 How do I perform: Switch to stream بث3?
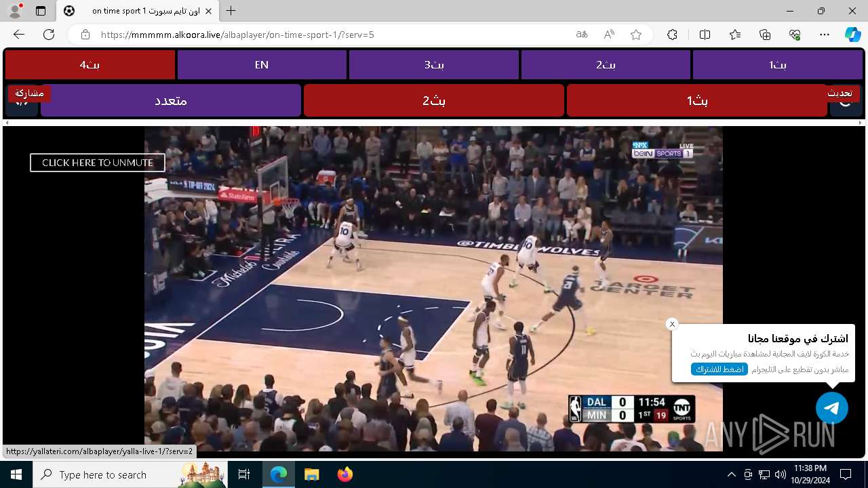tap(434, 64)
